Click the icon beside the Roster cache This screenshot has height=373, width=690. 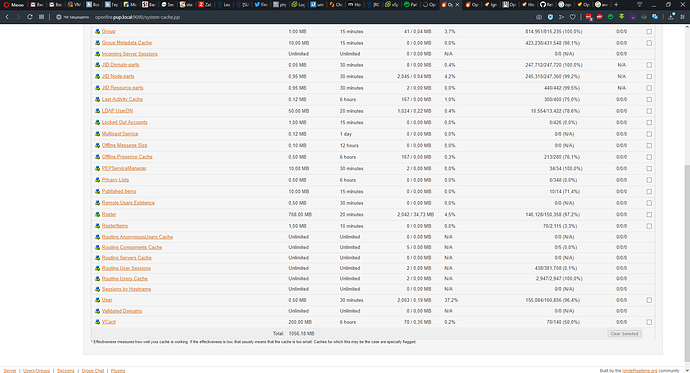[x=98, y=215]
